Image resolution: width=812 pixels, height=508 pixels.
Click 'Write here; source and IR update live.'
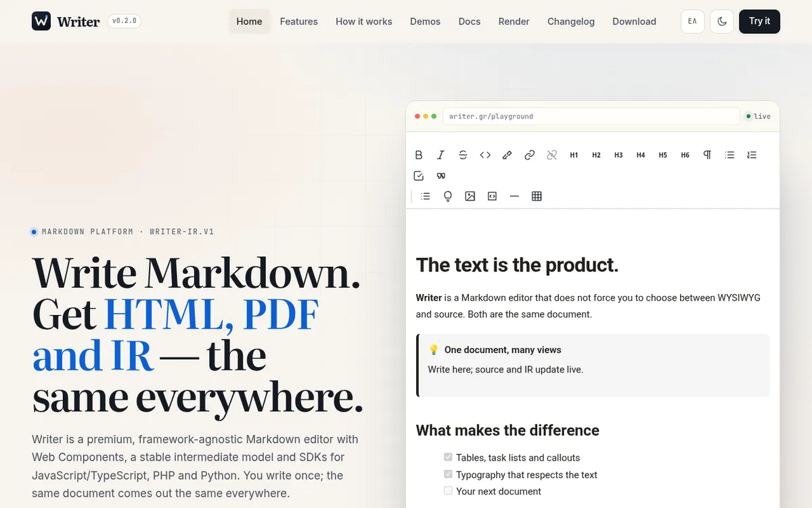click(x=505, y=370)
